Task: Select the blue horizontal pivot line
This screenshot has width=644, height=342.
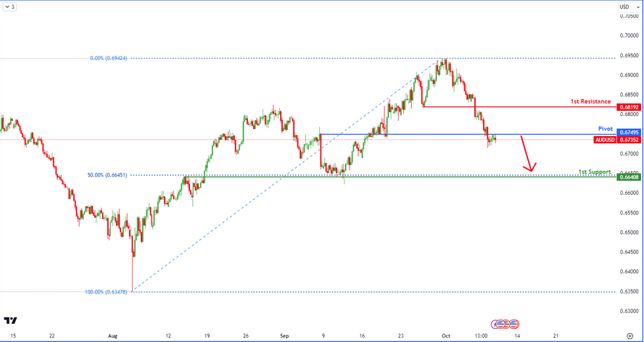Action: [468, 134]
